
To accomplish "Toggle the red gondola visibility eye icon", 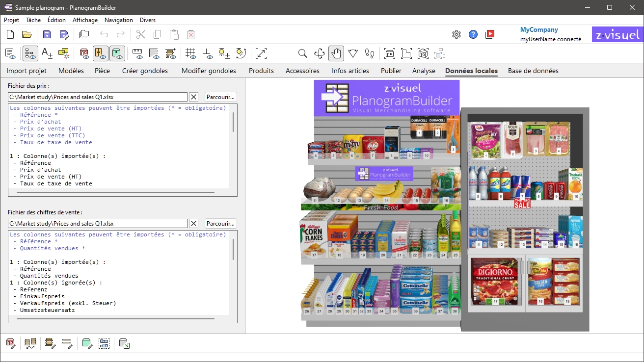I will click(x=84, y=53).
